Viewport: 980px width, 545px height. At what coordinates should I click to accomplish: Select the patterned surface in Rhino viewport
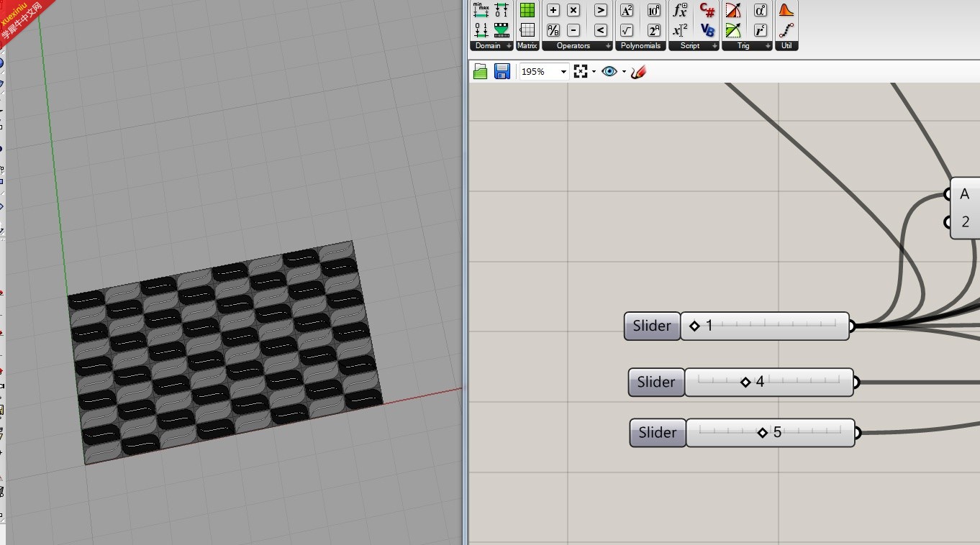pos(225,352)
